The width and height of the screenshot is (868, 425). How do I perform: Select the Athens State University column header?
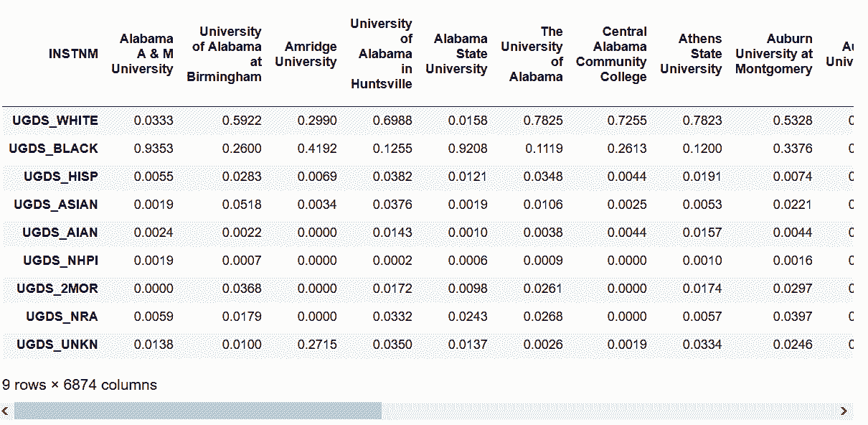691,54
